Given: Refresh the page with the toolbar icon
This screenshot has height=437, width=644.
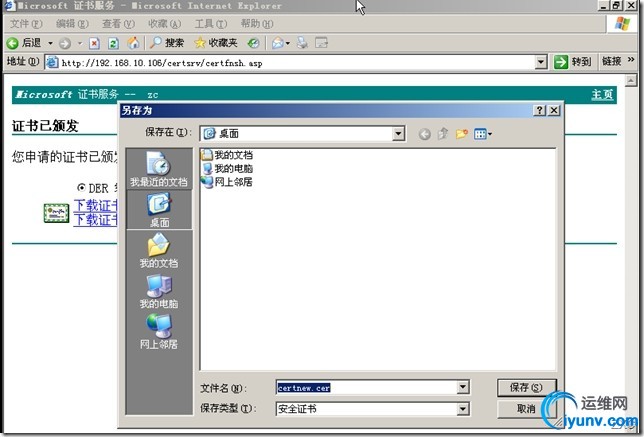Looking at the screenshot, I should pos(113,43).
